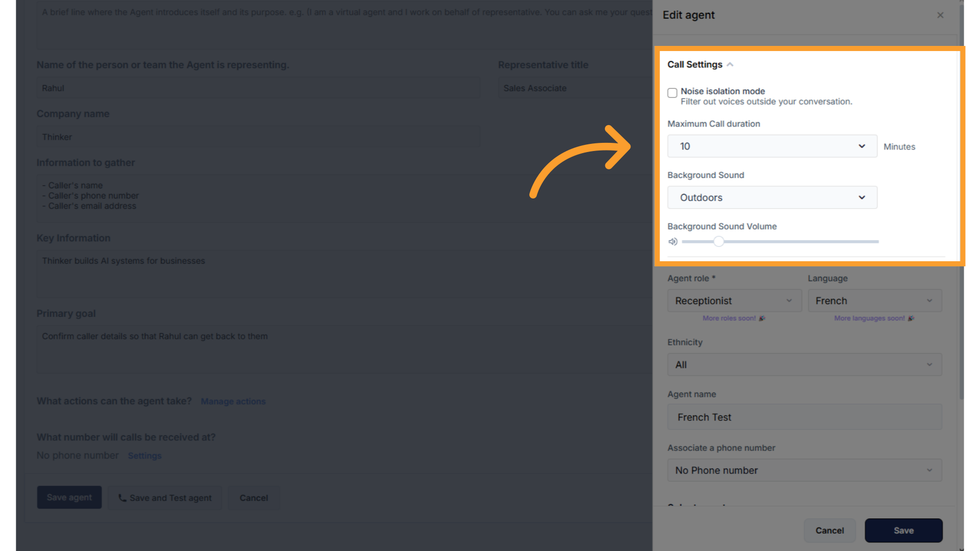Screen dimensions: 980x551
Task: Click More languages soon text
Action: 869,318
